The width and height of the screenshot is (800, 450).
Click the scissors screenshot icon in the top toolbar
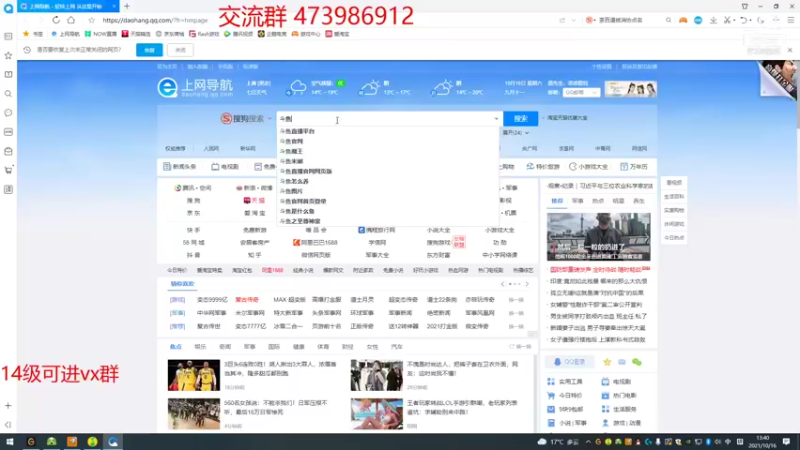[x=728, y=20]
